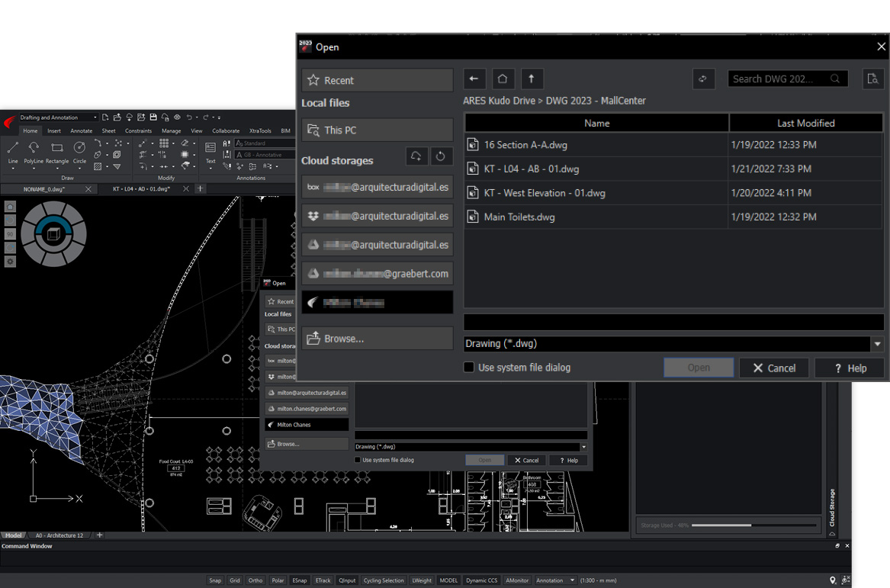This screenshot has height=588, width=890.
Task: Open the Standard text style dropdown
Action: (264, 143)
